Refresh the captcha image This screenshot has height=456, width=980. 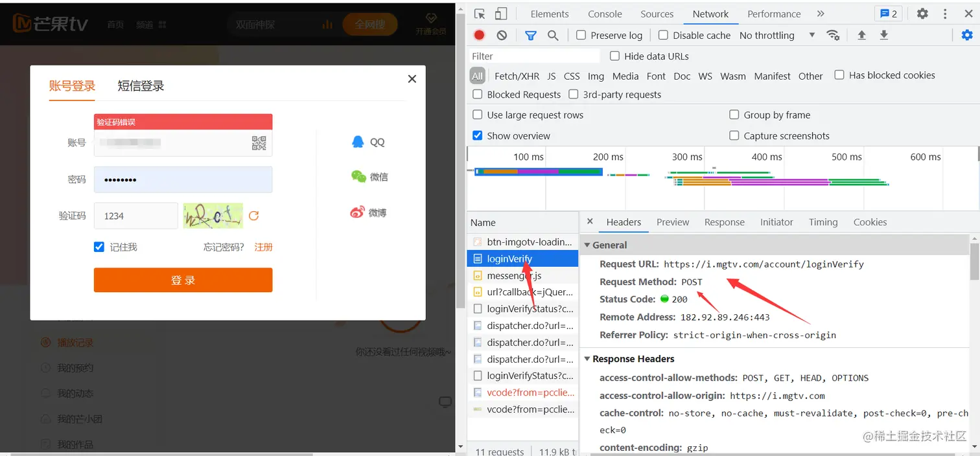pyautogui.click(x=254, y=216)
